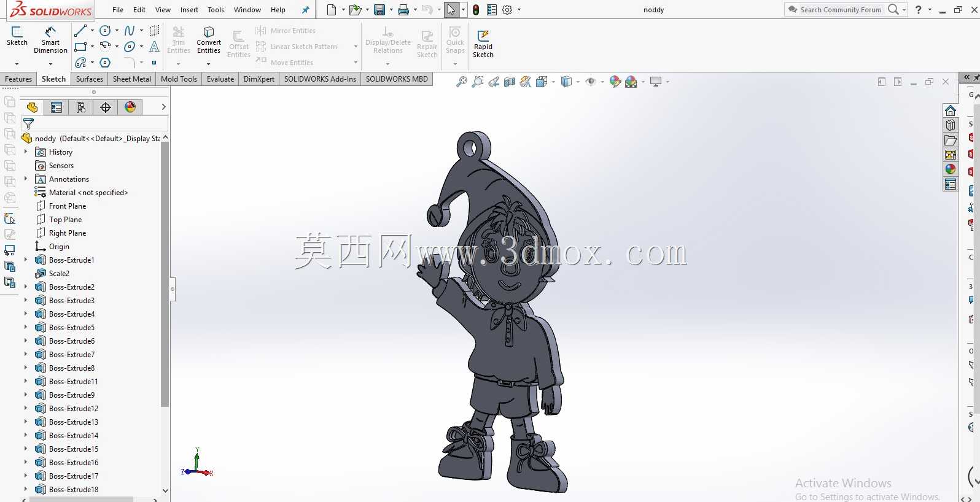Open the PropertyManager tab icon
980x502 pixels.
point(56,107)
